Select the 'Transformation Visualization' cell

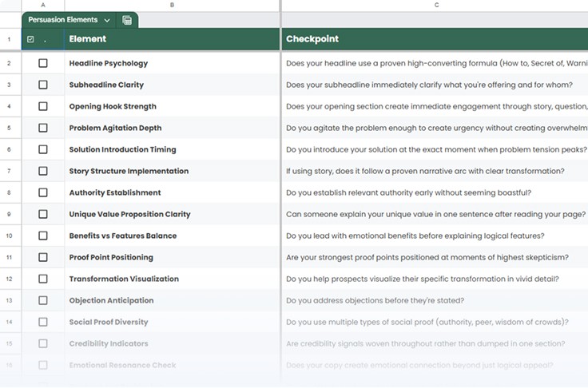point(172,279)
